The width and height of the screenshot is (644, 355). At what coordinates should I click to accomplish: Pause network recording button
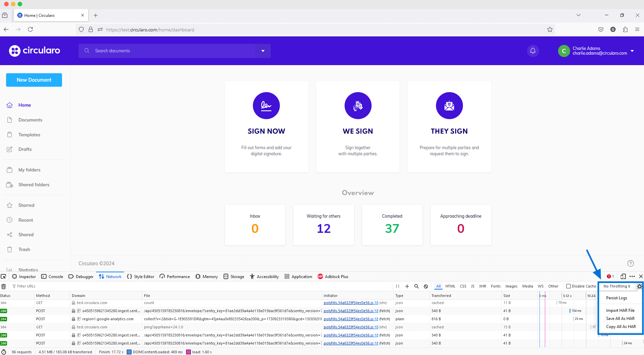tap(398, 286)
